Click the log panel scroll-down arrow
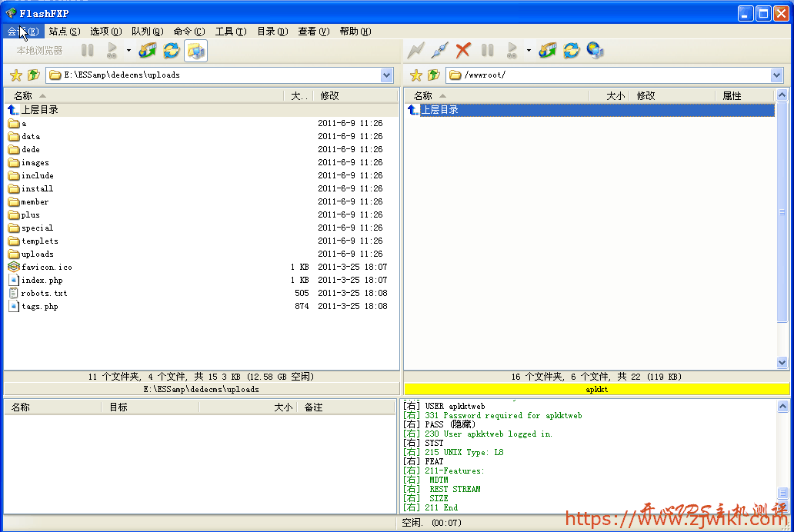Viewport: 794px width, 532px height. [x=782, y=506]
